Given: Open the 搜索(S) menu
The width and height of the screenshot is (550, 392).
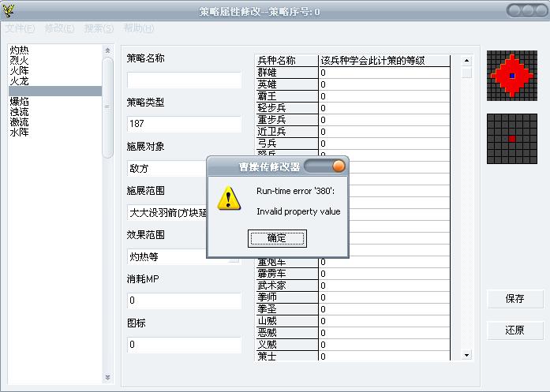Looking at the screenshot, I should [x=99, y=28].
